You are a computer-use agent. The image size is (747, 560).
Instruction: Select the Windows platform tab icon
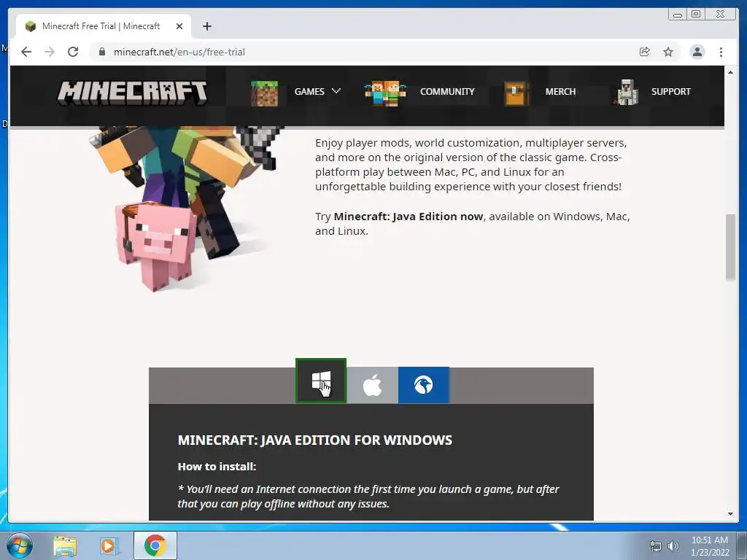coord(321,381)
